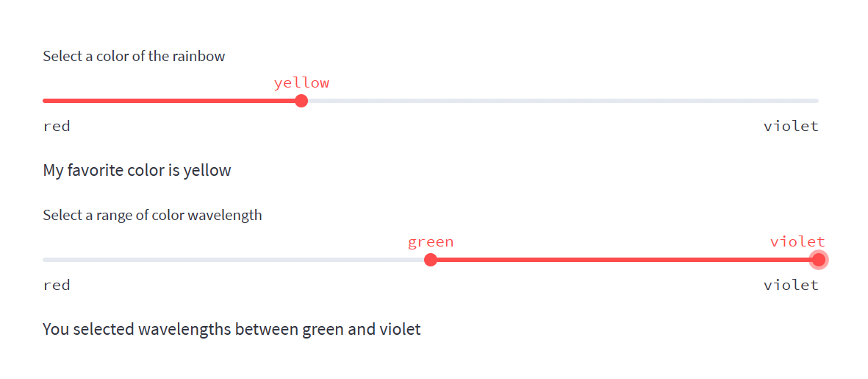Click the 'violet' maximum label under the wavelength slider
Image resolution: width=868 pixels, height=379 pixels.
tap(791, 285)
